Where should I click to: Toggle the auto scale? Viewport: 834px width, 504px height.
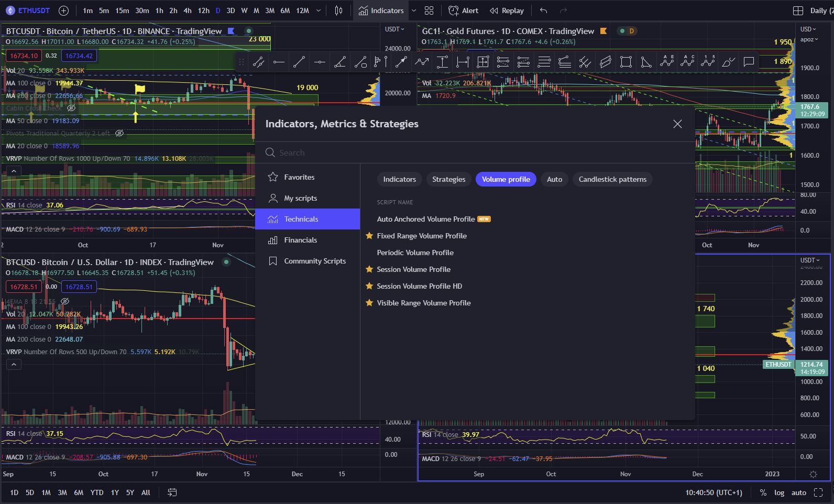tap(799, 492)
